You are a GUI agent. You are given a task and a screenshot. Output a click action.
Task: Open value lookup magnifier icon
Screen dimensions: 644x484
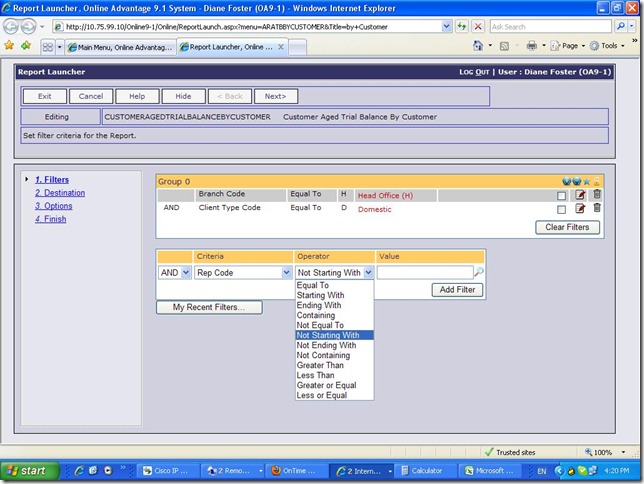click(479, 272)
